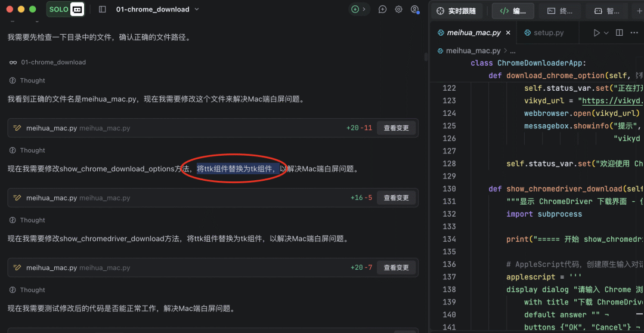Image resolution: width=644 pixels, height=333 pixels.
Task: Click the import subprocess code line
Action: click(x=544, y=214)
